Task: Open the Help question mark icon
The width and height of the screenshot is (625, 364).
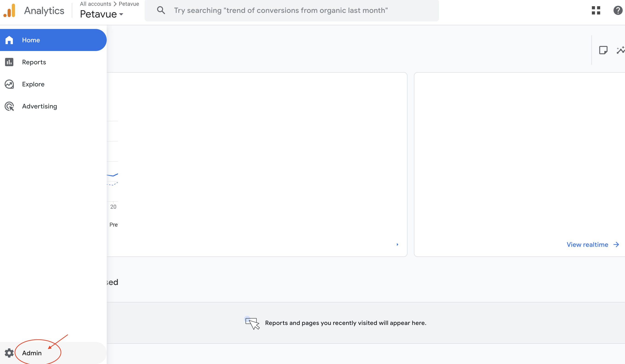Action: (x=618, y=10)
